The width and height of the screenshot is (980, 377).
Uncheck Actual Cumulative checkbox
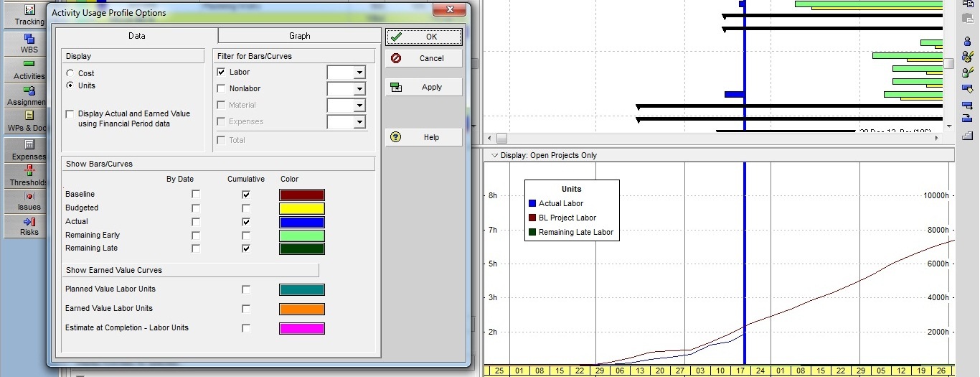(x=246, y=221)
